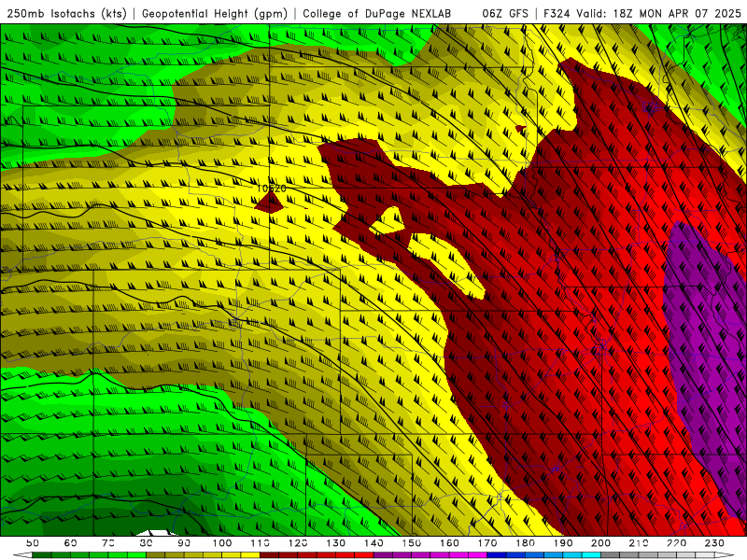Click the bright yellow swatch just before 110
Viewport: 747px width, 560px height.
click(250, 555)
